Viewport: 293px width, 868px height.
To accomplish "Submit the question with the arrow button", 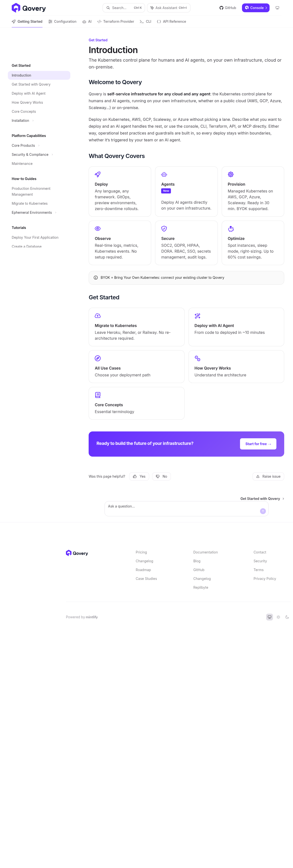I will pos(263,511).
